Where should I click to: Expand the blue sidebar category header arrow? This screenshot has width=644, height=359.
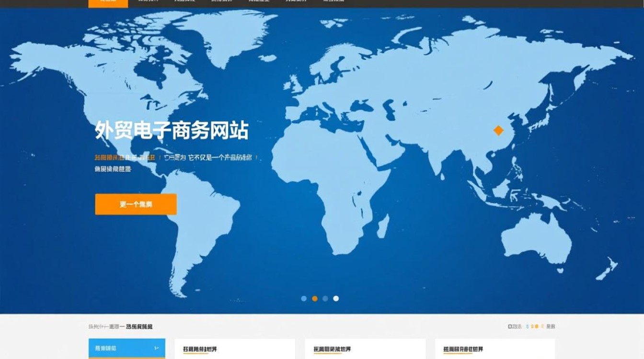coord(157,348)
